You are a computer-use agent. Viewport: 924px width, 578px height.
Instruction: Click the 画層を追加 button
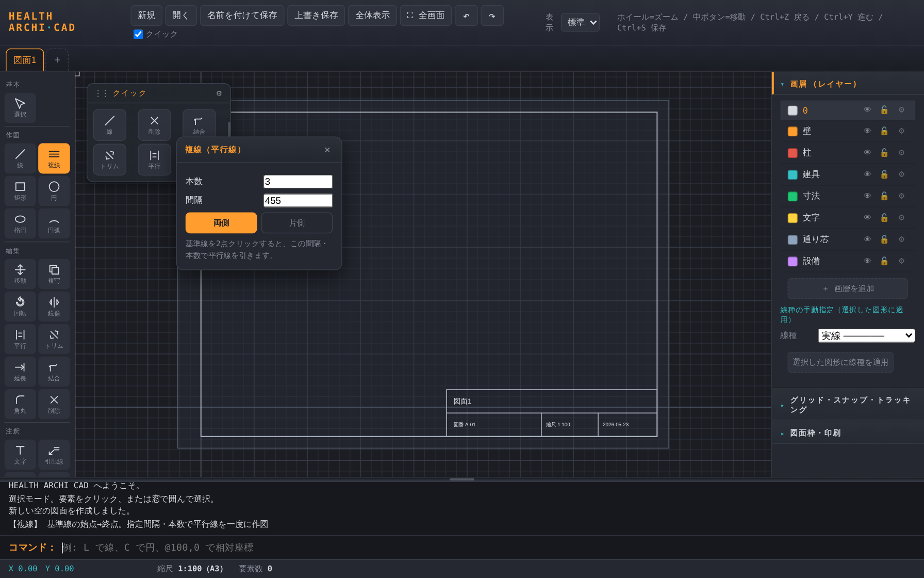pyautogui.click(x=848, y=288)
